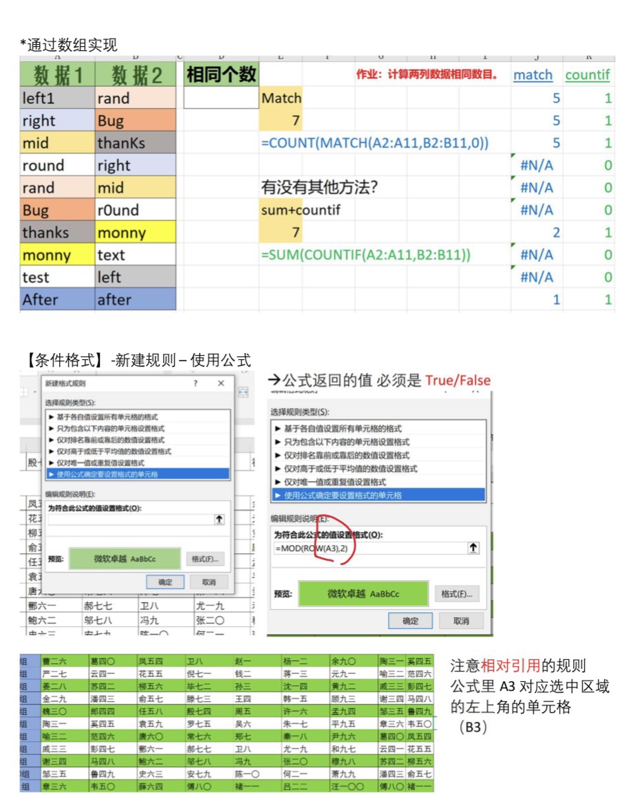Click the =COUNT(MATCH(A2:A11,B2:B11,0)) formula text
644x812 pixels.
[x=375, y=143]
